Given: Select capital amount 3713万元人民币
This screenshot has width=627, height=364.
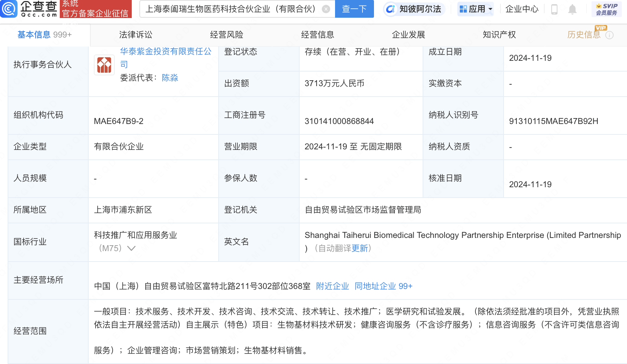Looking at the screenshot, I should pyautogui.click(x=334, y=83).
